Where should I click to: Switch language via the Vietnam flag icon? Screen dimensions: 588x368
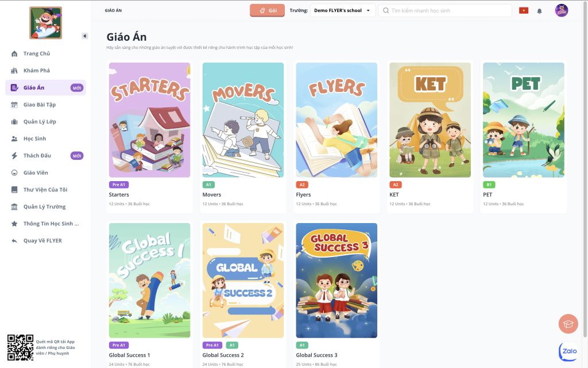[x=524, y=10]
